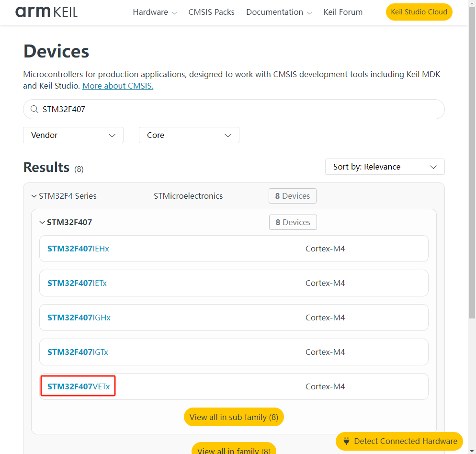Click the Devices page heading
The image size is (476, 454).
tap(56, 51)
